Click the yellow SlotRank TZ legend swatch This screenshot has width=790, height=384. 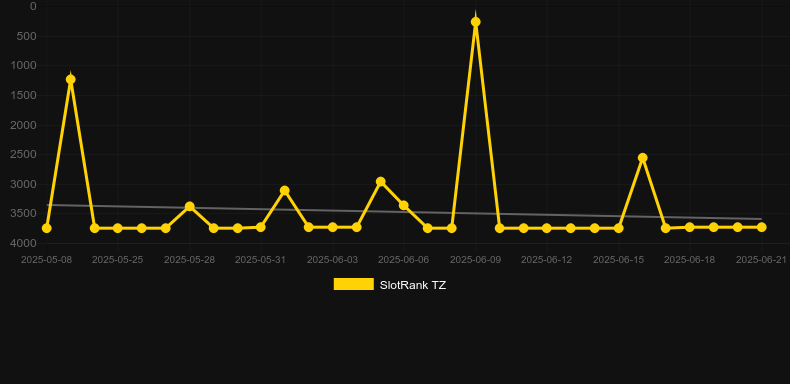click(x=354, y=284)
